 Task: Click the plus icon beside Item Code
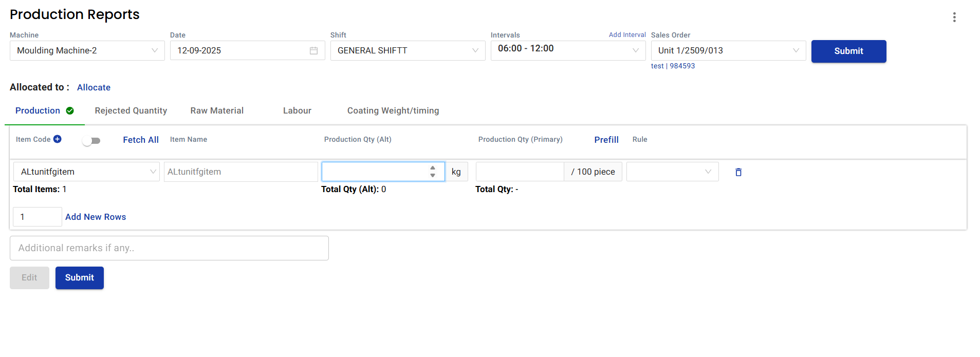point(58,139)
